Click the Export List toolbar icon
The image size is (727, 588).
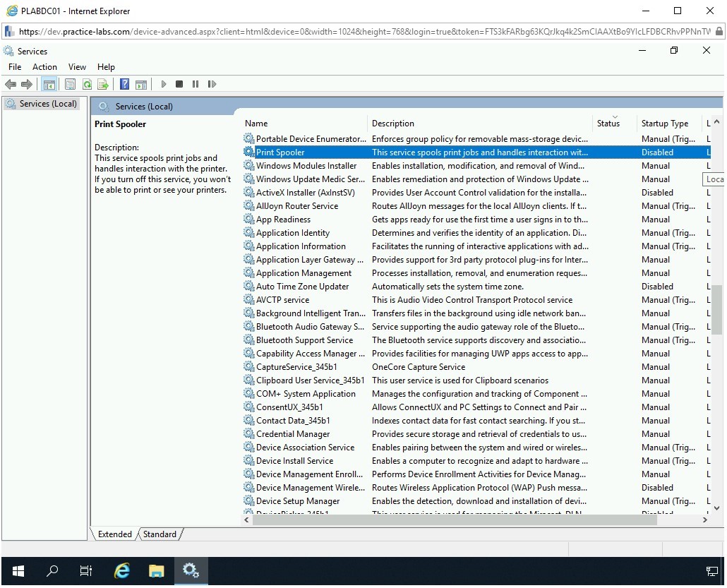pyautogui.click(x=103, y=84)
